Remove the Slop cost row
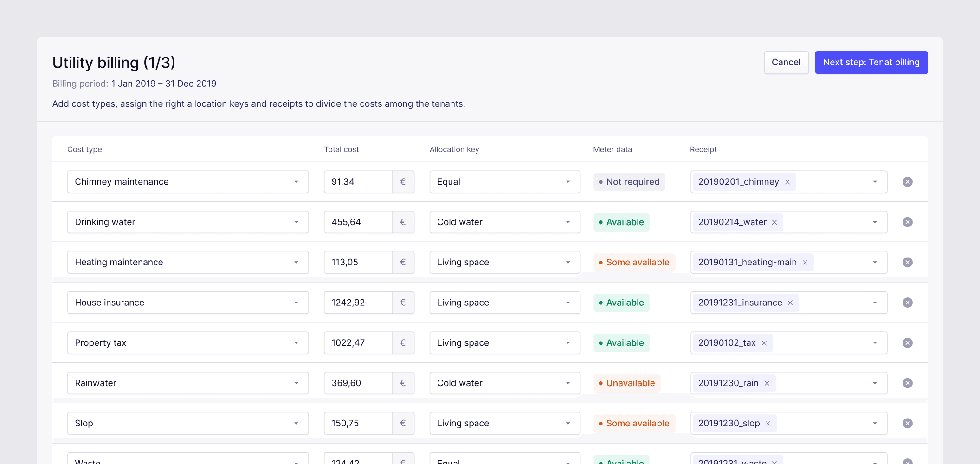Viewport: 980px width, 464px height. click(x=908, y=423)
